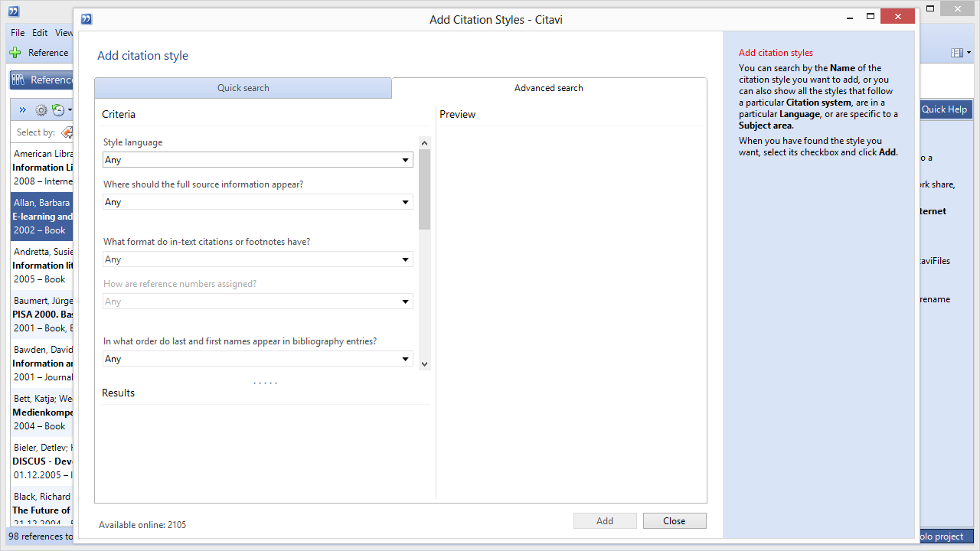The height and width of the screenshot is (551, 980).
Task: Close the Add Citation Styles dialog via Close button
Action: 674,520
